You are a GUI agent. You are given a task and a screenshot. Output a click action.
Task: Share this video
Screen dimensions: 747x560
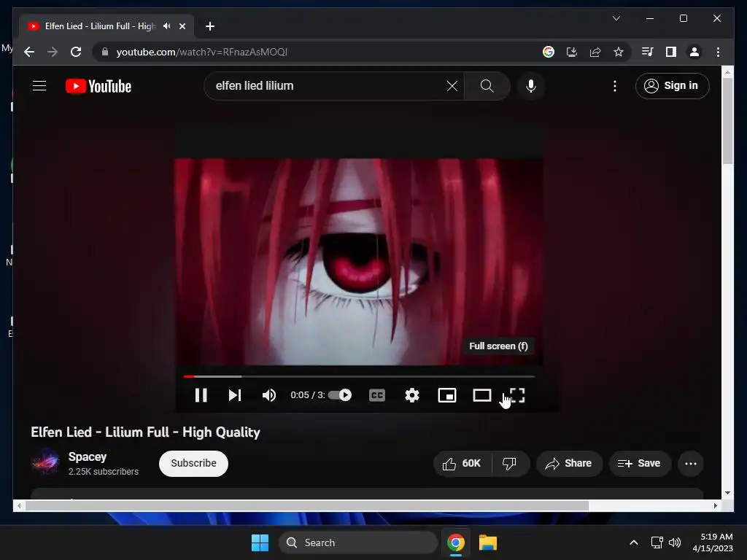tap(569, 463)
